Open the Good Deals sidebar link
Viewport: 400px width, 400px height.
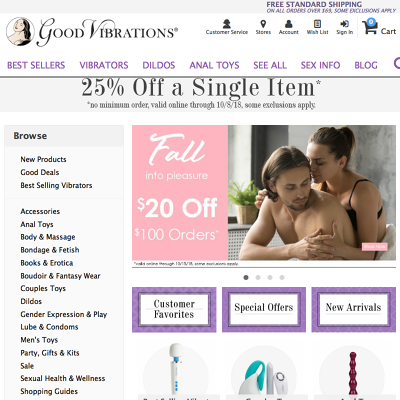(40, 172)
